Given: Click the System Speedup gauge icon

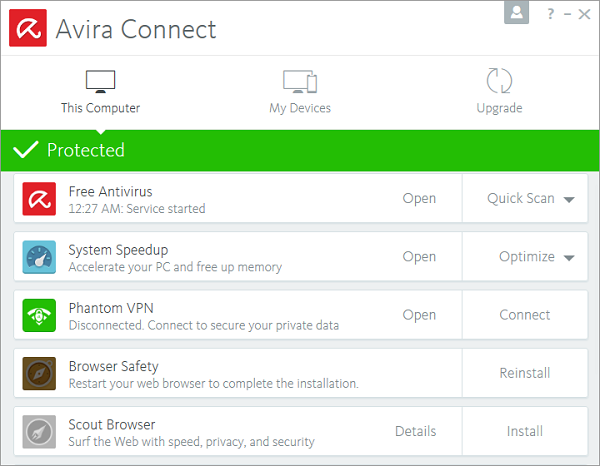Looking at the screenshot, I should tap(39, 257).
